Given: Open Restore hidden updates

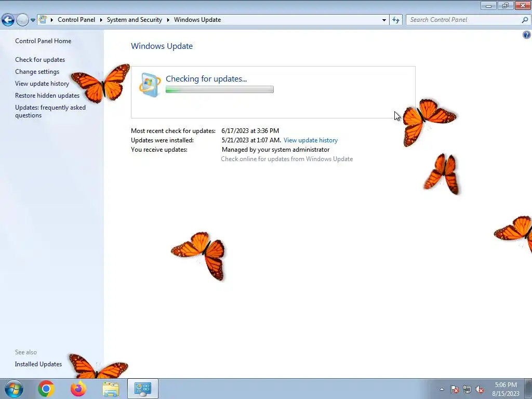Looking at the screenshot, I should (x=47, y=96).
